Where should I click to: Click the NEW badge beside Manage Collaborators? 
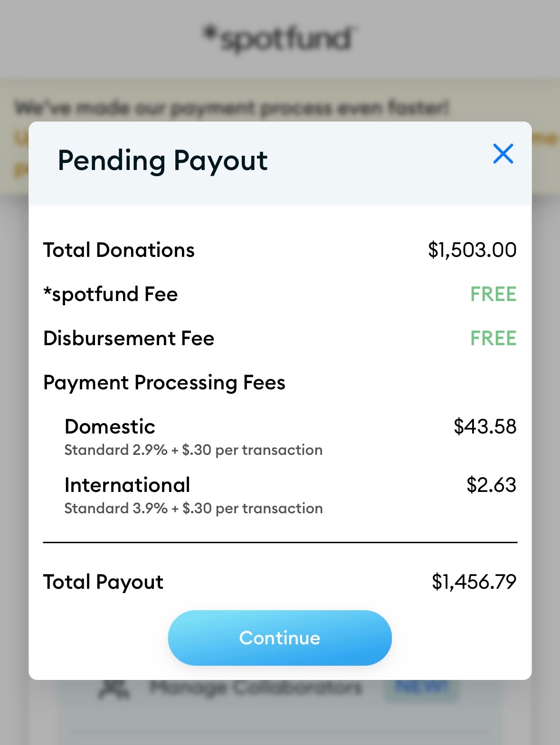[x=421, y=688]
